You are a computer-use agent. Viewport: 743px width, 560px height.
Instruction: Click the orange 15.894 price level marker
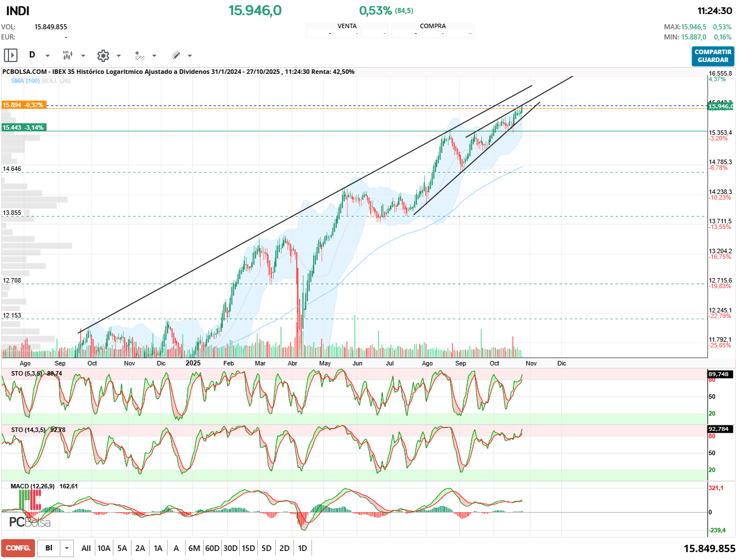pyautogui.click(x=23, y=105)
